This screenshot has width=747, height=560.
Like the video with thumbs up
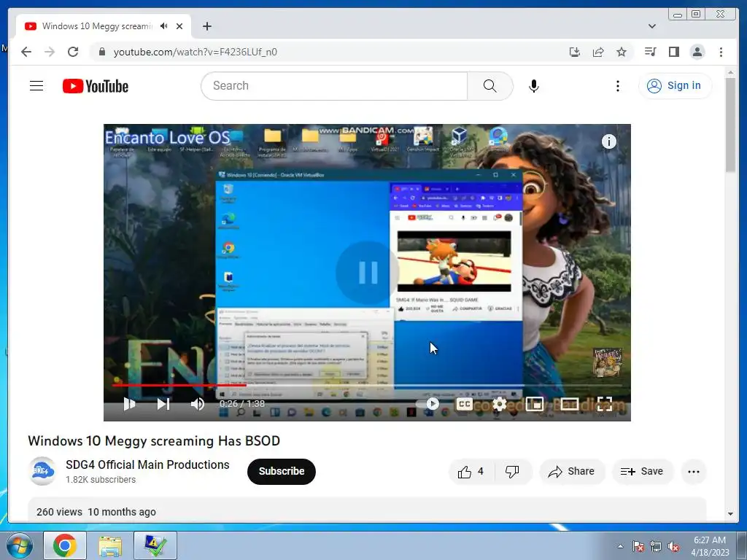471,472
